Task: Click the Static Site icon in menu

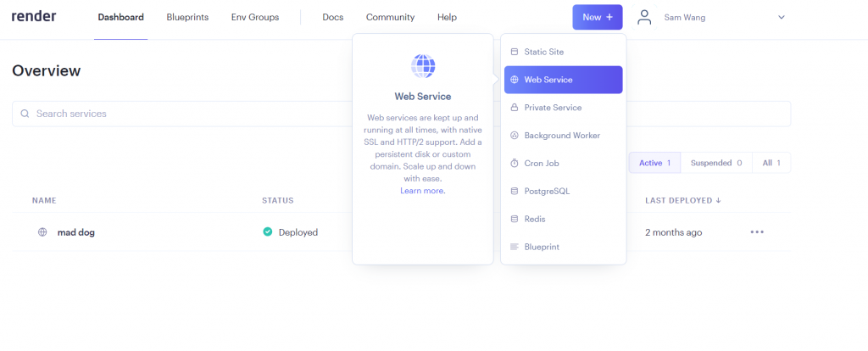Action: pos(515,52)
